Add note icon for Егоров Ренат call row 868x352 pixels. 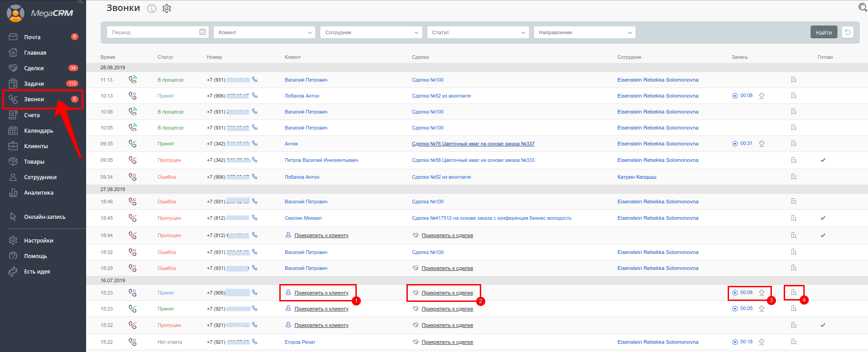click(x=794, y=342)
